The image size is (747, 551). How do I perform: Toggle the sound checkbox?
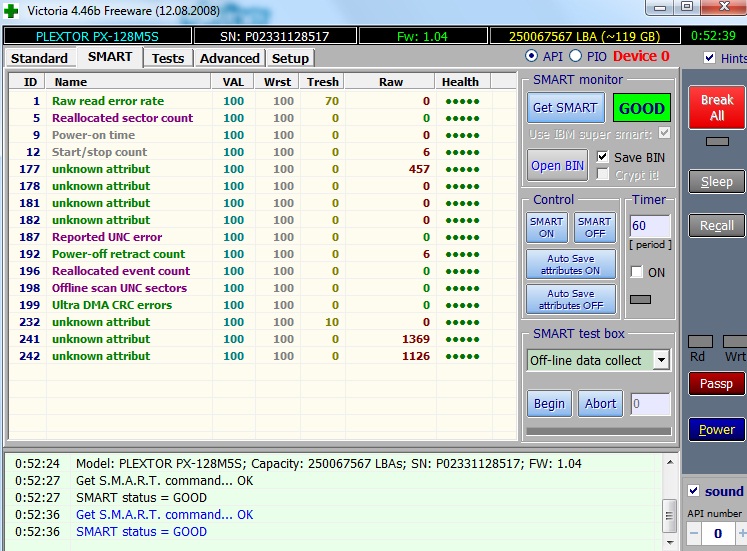[694, 491]
